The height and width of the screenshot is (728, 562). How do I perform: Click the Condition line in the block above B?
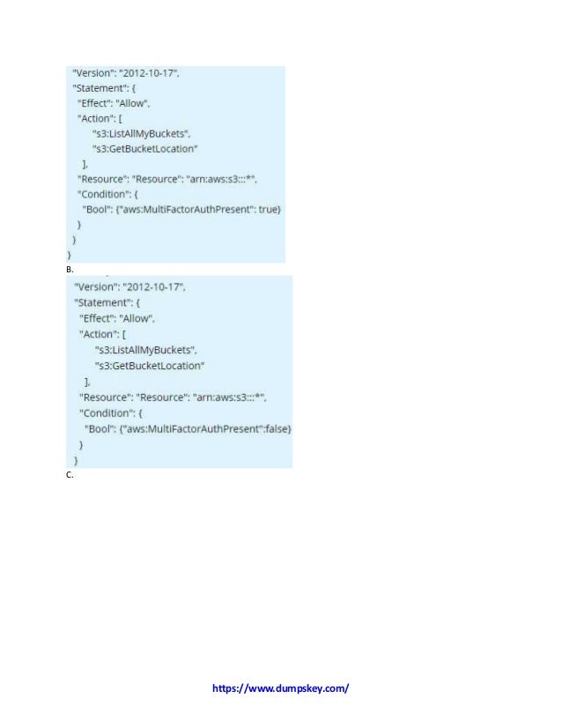[x=107, y=194]
